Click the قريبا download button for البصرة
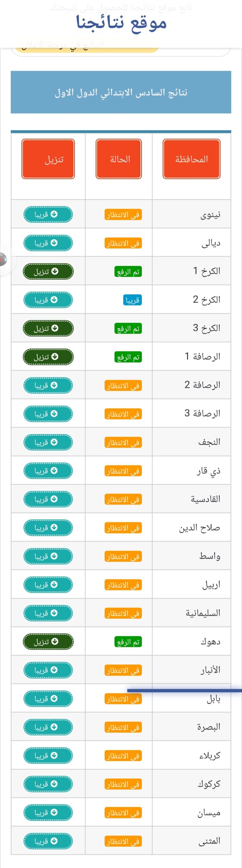The image size is (242, 868). coord(48,727)
